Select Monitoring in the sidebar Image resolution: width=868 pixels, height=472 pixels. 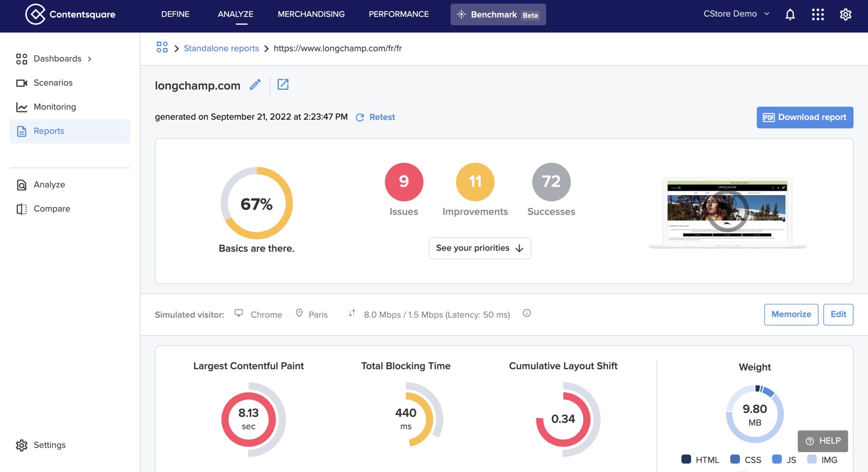(x=70, y=107)
